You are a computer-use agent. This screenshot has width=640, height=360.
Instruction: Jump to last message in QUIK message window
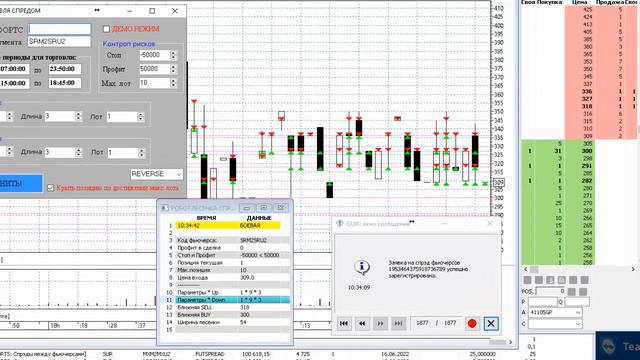[x=398, y=323]
